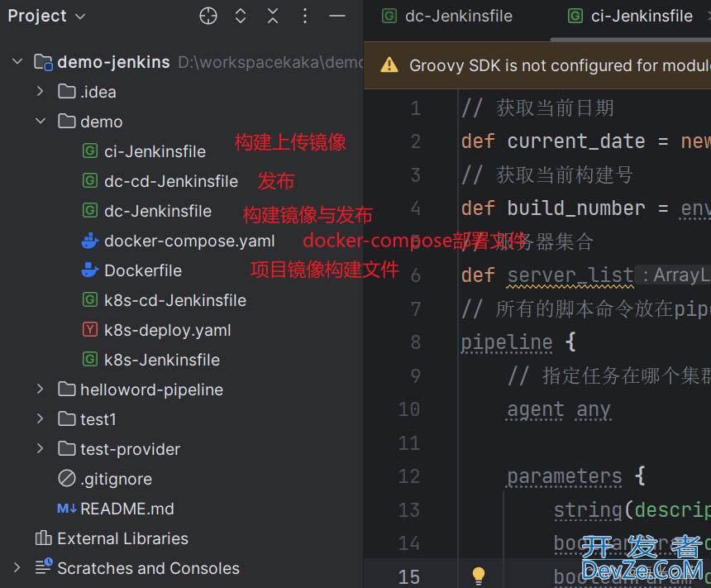Click the Groovy icon of dc-cd-Jenkinsfile
This screenshot has width=711, height=588.
[90, 180]
